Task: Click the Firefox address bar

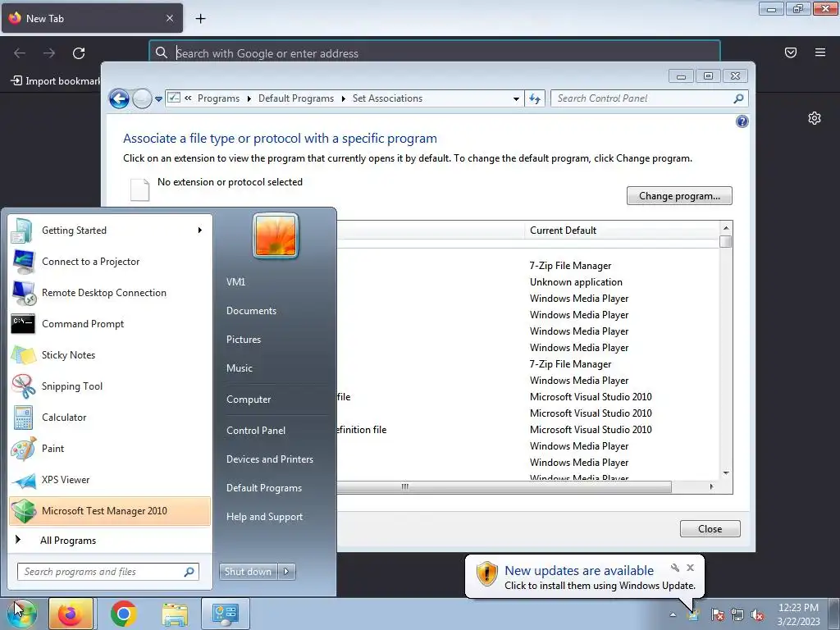Action: click(x=435, y=53)
